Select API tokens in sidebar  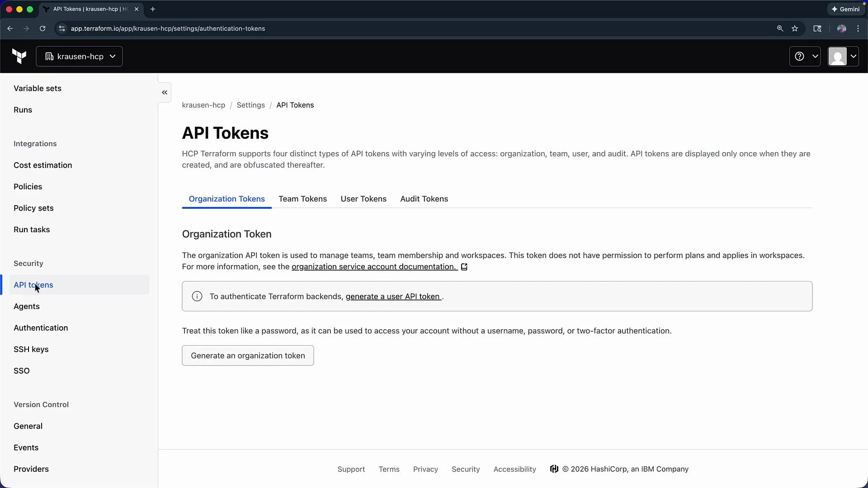pyautogui.click(x=79, y=285)
